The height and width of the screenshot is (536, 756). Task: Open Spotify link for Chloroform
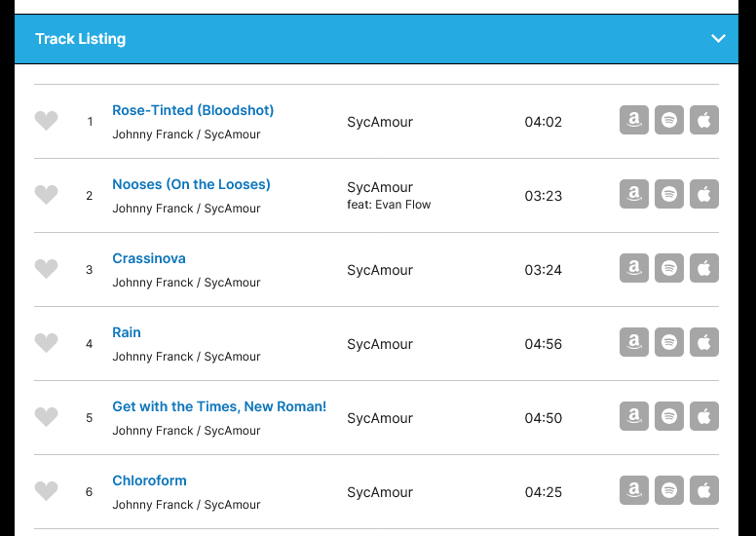tap(669, 491)
